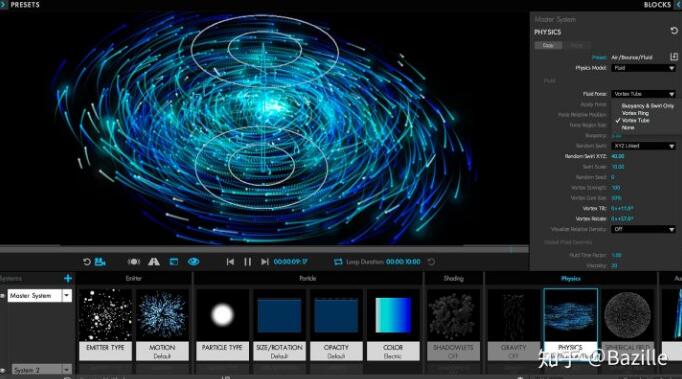The height and width of the screenshot is (379, 682).
Task: Click the Physics group header
Action: (571, 278)
